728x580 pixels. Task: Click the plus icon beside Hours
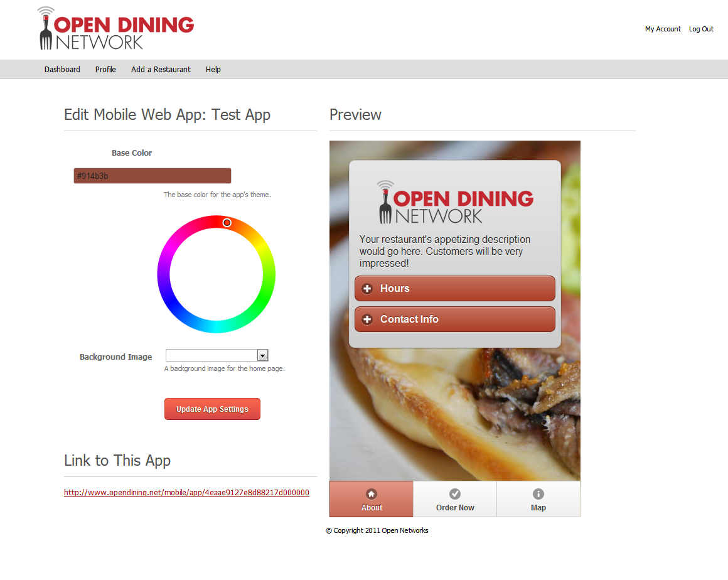click(x=367, y=289)
